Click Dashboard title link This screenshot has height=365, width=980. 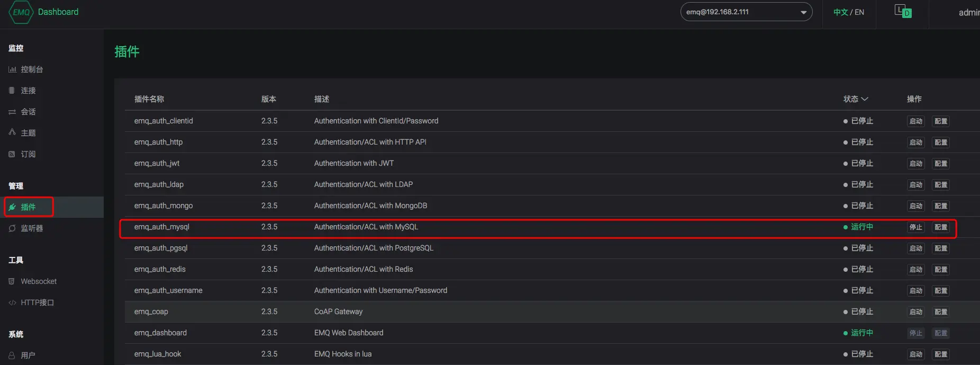tap(58, 12)
